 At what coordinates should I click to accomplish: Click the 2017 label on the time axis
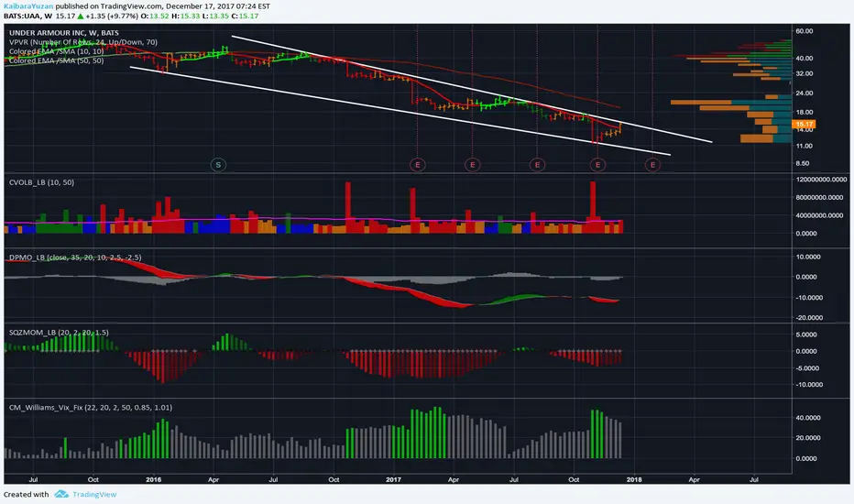393,479
